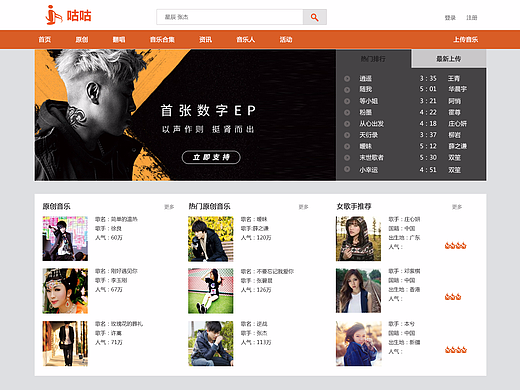
Task: Play the song 随我 by 华晨宇
Action: click(347, 90)
